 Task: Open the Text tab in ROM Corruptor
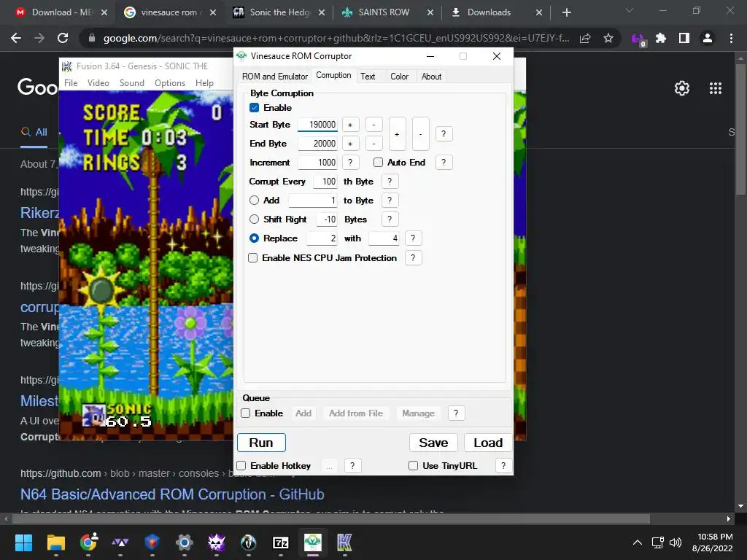click(368, 76)
